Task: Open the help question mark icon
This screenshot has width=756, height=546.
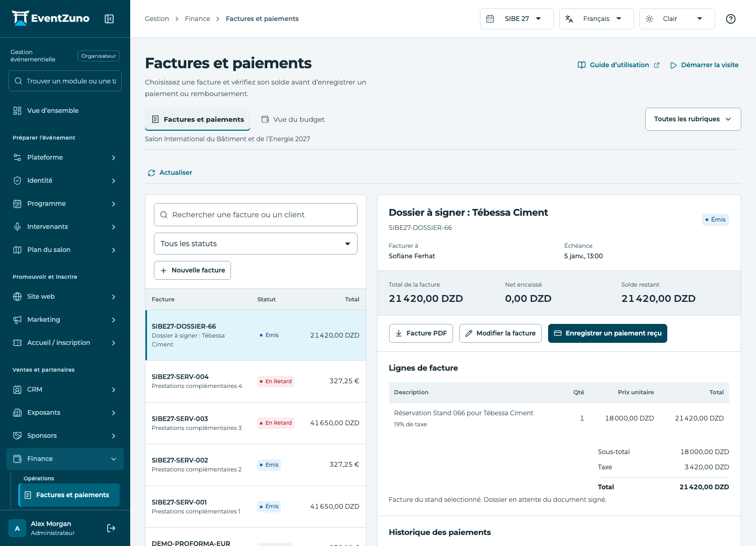Action: tap(731, 19)
